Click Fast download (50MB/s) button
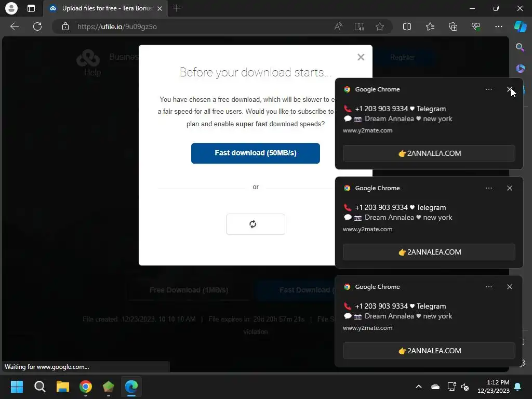 tap(255, 153)
